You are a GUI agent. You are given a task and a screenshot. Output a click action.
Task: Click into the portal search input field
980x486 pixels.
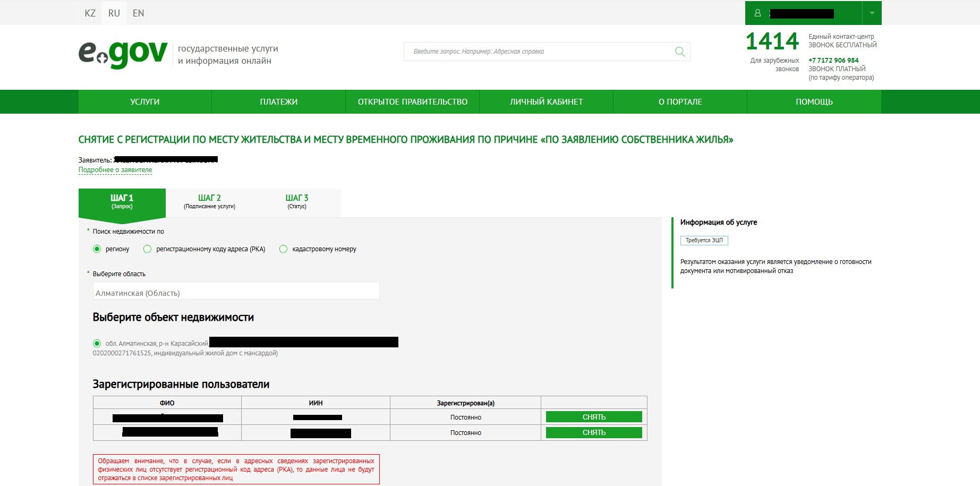[536, 52]
